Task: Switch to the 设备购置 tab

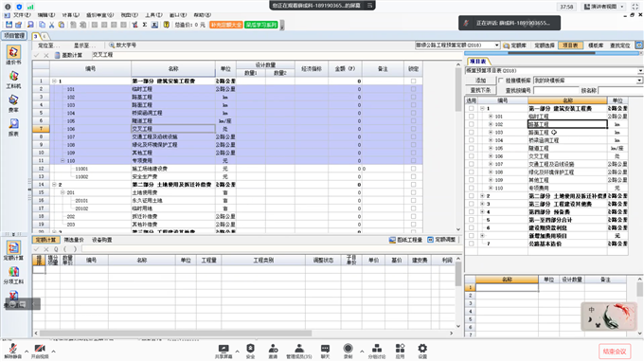Action: (102, 240)
